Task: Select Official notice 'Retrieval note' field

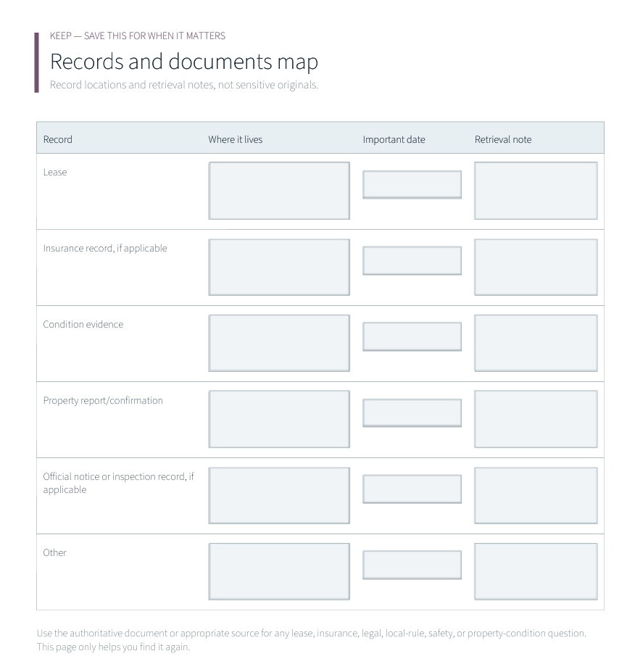Action: pos(536,495)
